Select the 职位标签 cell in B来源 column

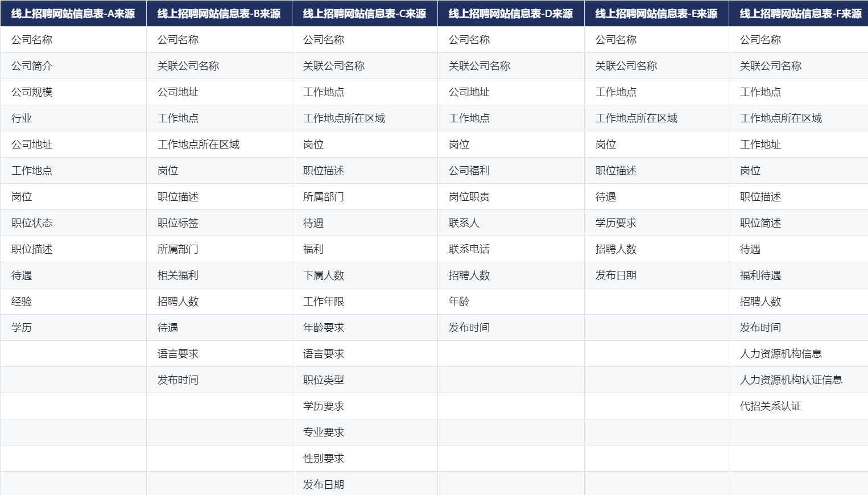[219, 223]
